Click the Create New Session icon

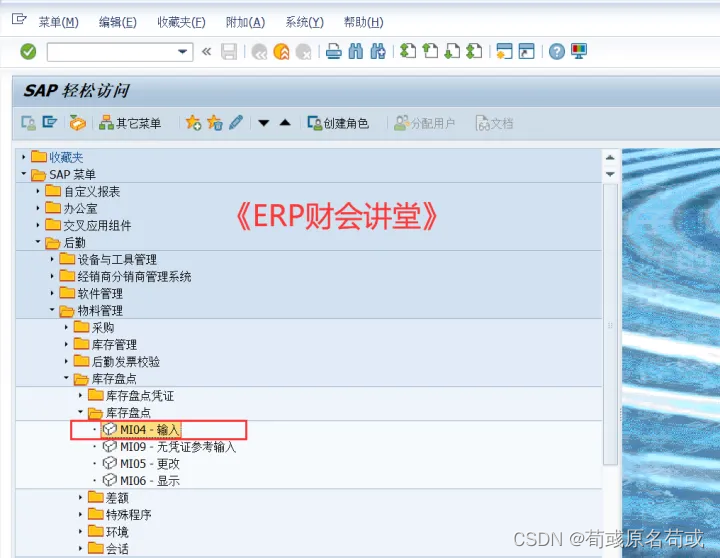[504, 51]
